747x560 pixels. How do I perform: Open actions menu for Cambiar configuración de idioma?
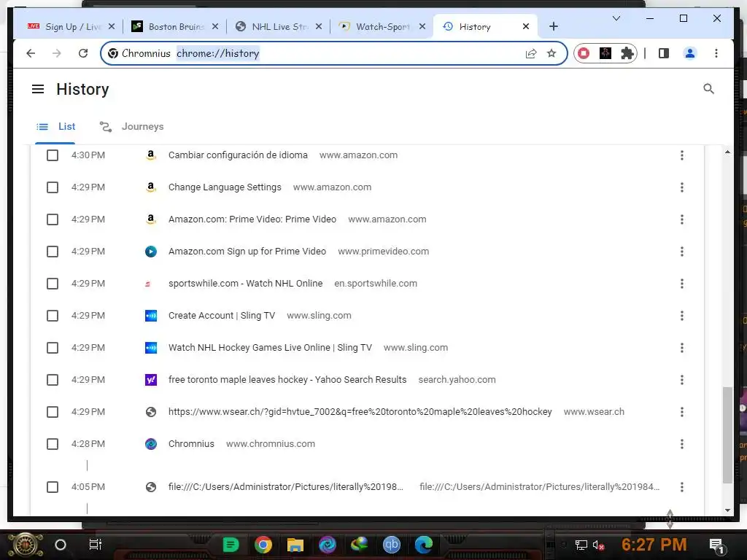point(682,155)
